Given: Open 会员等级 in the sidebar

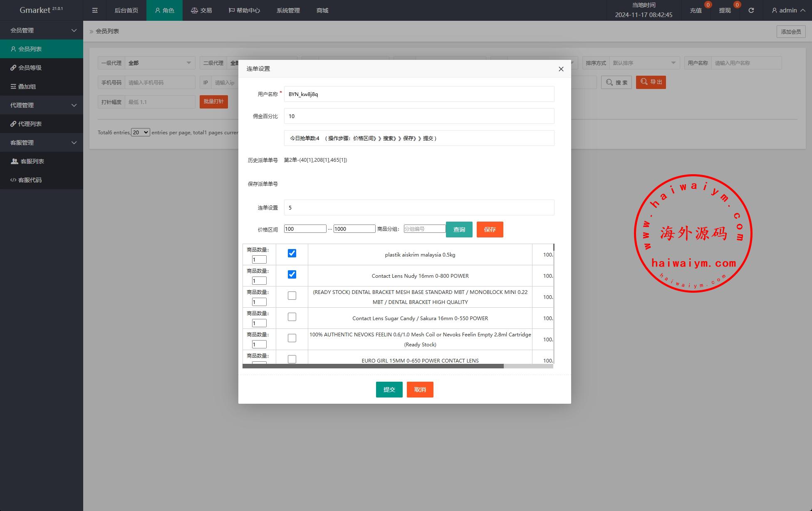Looking at the screenshot, I should (30, 68).
